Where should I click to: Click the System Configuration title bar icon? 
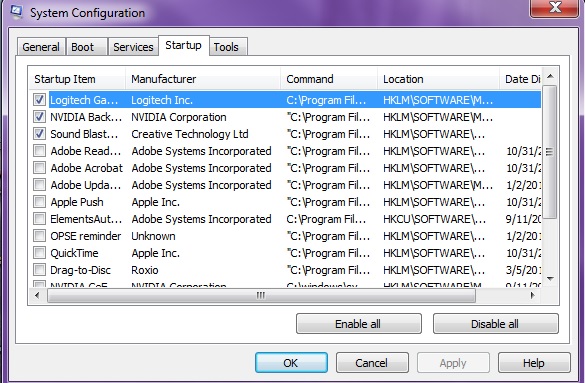16,12
